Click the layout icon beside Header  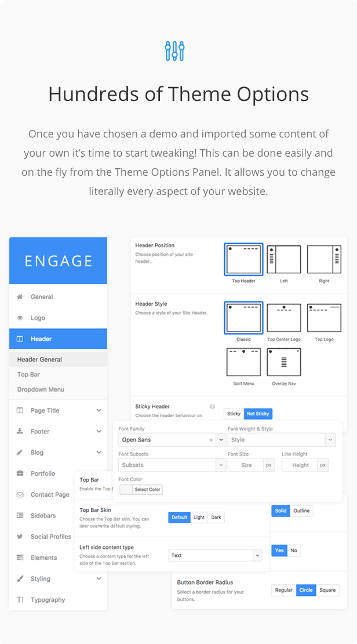pyautogui.click(x=20, y=339)
